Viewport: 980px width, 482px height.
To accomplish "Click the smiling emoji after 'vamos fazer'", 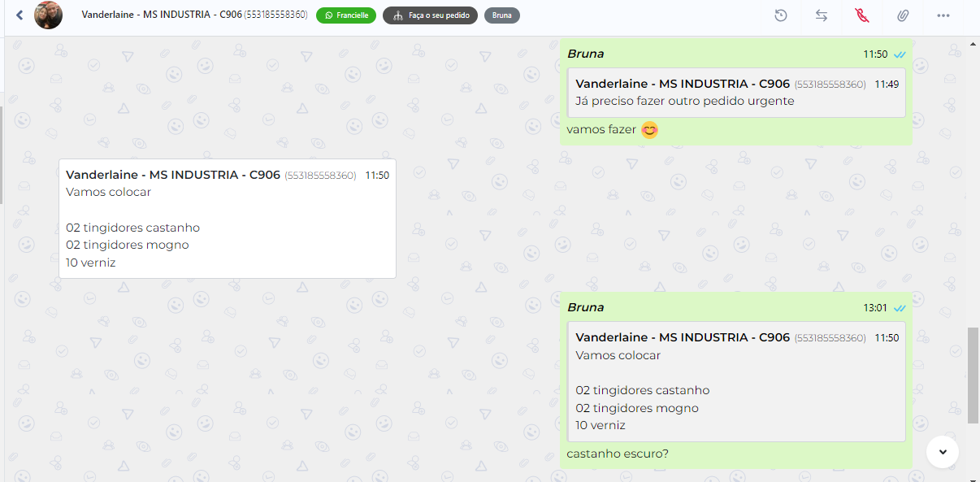I will click(x=649, y=129).
